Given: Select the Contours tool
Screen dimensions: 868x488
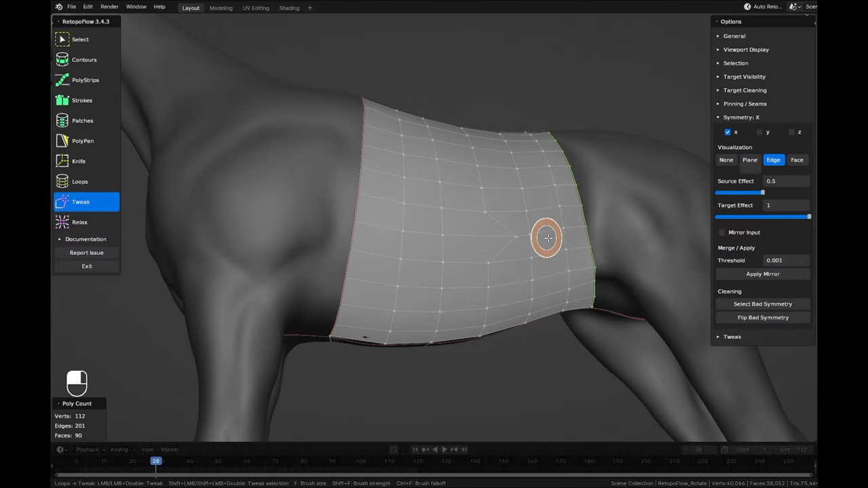Looking at the screenshot, I should click(84, 60).
